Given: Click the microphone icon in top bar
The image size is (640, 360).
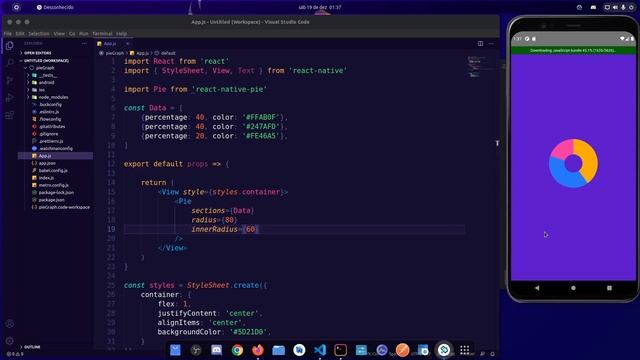Looking at the screenshot, I should pos(623,7).
